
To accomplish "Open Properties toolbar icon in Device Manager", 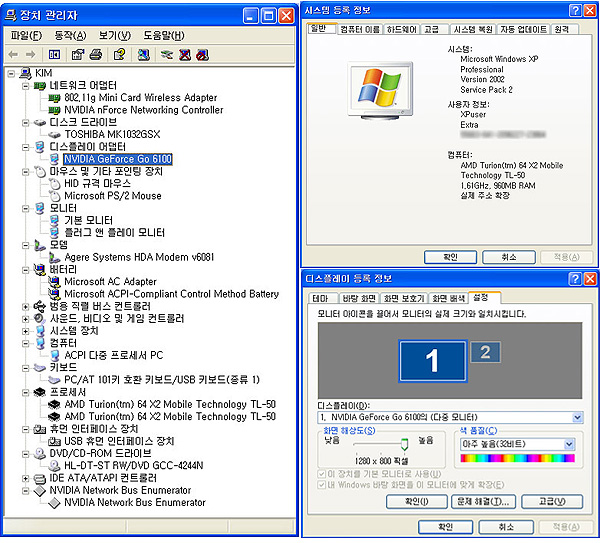I will click(78, 55).
